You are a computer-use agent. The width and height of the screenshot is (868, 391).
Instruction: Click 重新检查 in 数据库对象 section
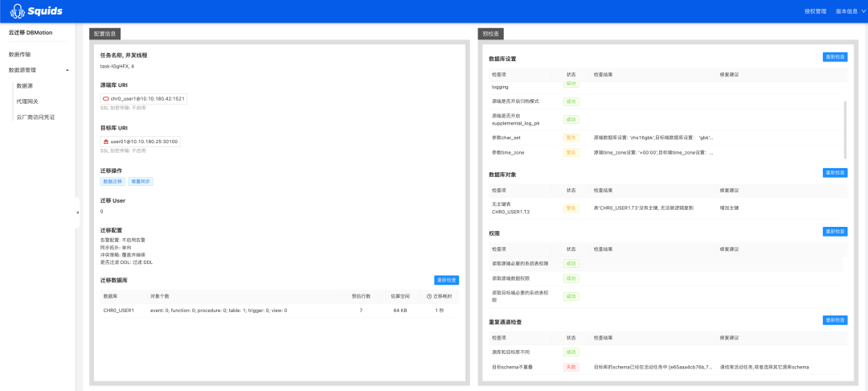[x=835, y=173]
